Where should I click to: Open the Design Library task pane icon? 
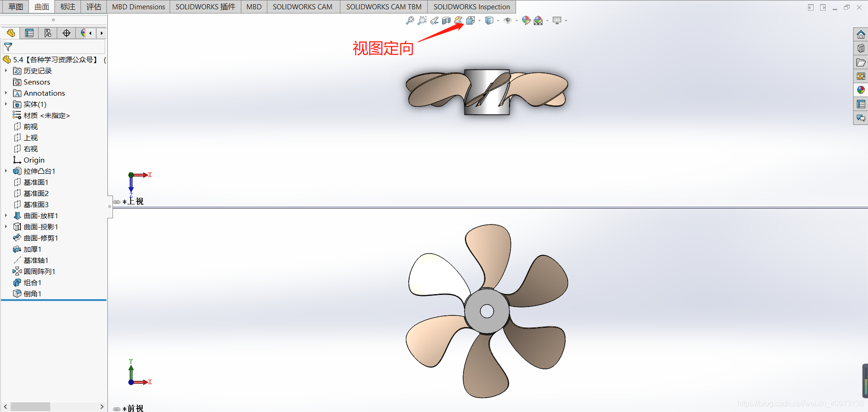click(x=861, y=48)
